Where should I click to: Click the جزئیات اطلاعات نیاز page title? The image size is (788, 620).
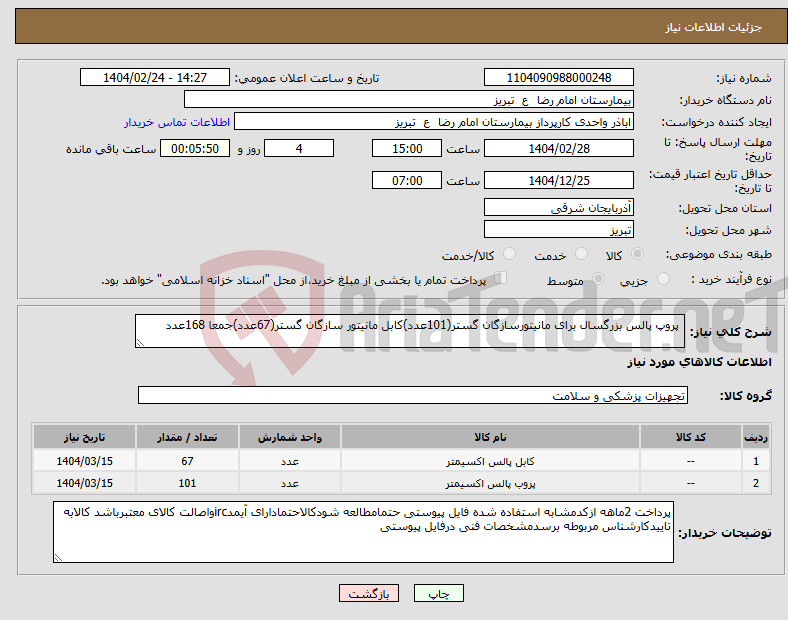point(714,27)
